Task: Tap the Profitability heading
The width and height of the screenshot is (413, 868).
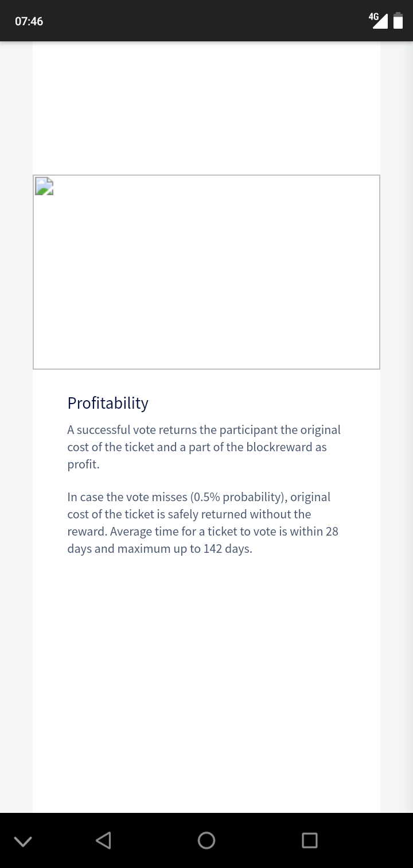Action: [108, 403]
